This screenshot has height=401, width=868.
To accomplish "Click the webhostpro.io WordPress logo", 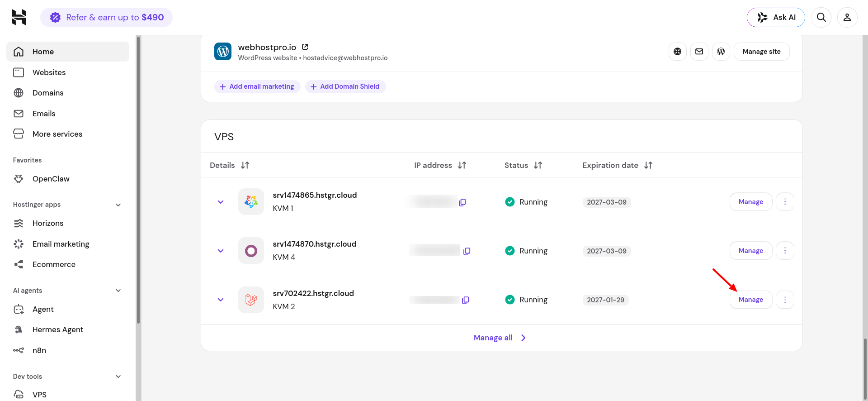I will pyautogui.click(x=223, y=52).
